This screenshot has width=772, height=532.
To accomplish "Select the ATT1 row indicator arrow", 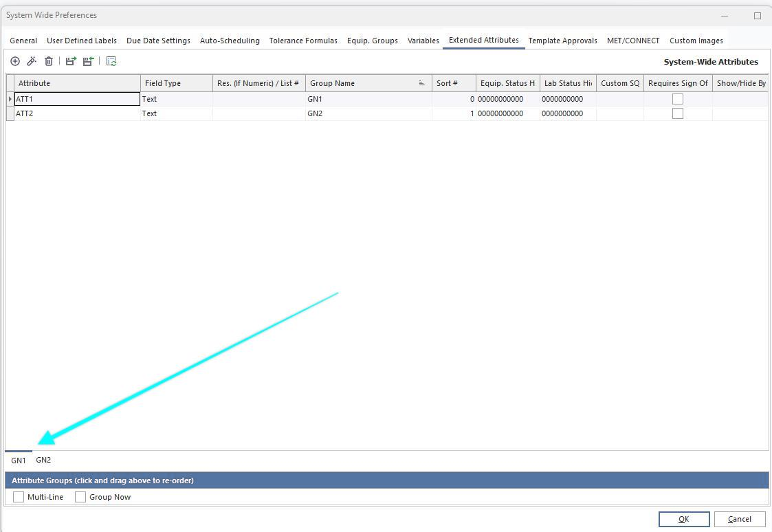I will 10,99.
